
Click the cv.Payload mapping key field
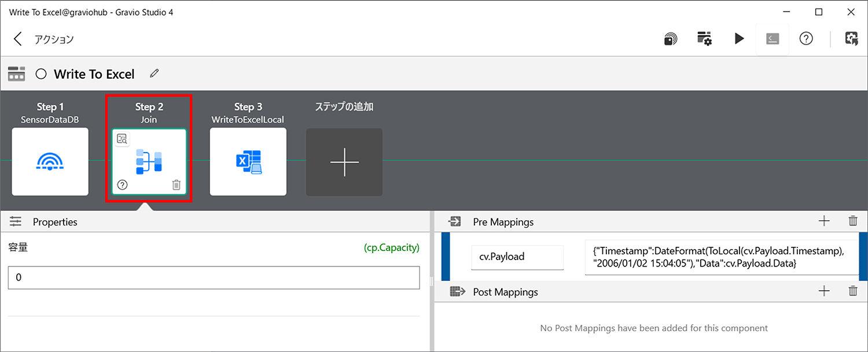[x=517, y=257]
